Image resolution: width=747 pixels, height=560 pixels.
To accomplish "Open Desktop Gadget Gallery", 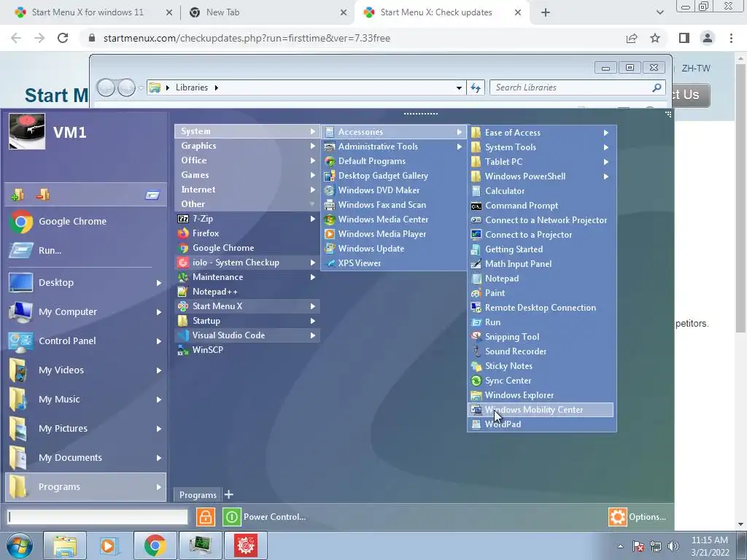I will click(x=393, y=176).
